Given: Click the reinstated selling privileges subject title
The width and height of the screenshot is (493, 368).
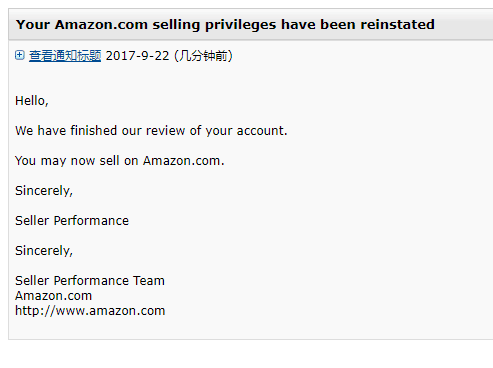Looking at the screenshot, I should (225, 25).
